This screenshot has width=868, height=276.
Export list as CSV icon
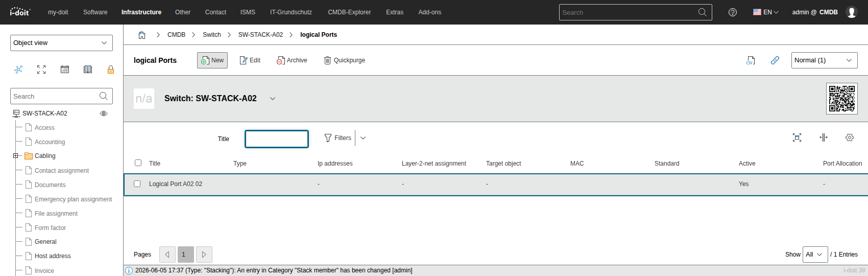[x=751, y=60]
